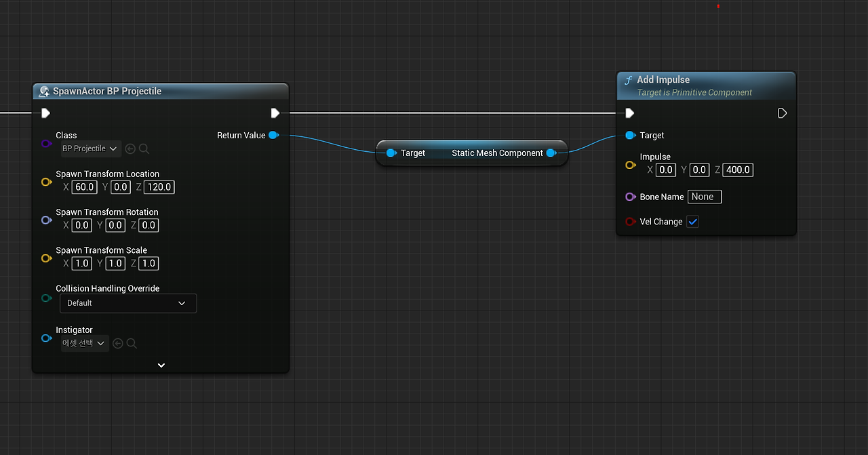Open the Instigator asset selection dropdown
868x455 pixels.
pyautogui.click(x=83, y=343)
